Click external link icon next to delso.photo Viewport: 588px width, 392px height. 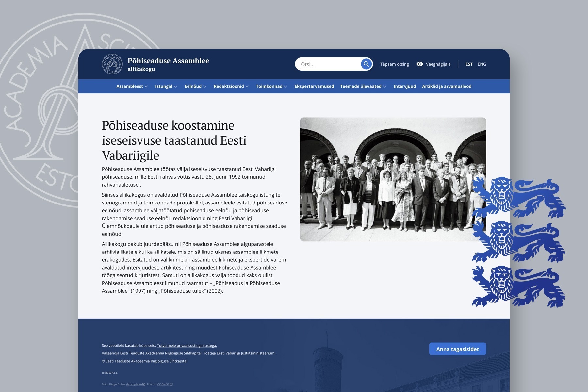pos(144,384)
